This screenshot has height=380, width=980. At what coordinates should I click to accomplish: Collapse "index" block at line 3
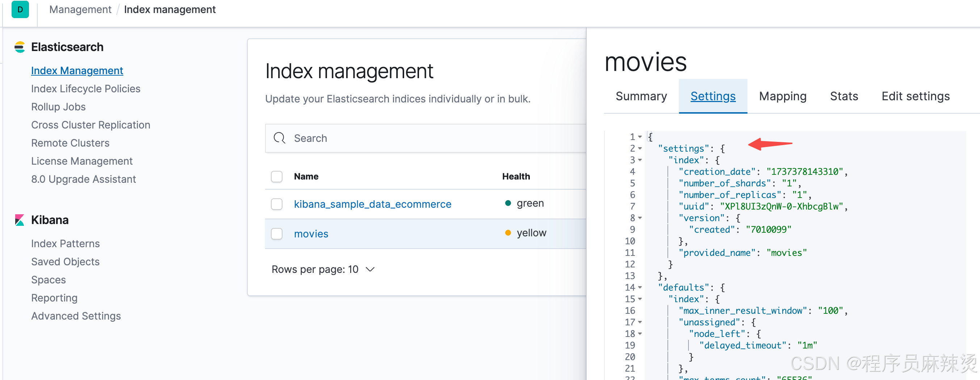pyautogui.click(x=640, y=160)
